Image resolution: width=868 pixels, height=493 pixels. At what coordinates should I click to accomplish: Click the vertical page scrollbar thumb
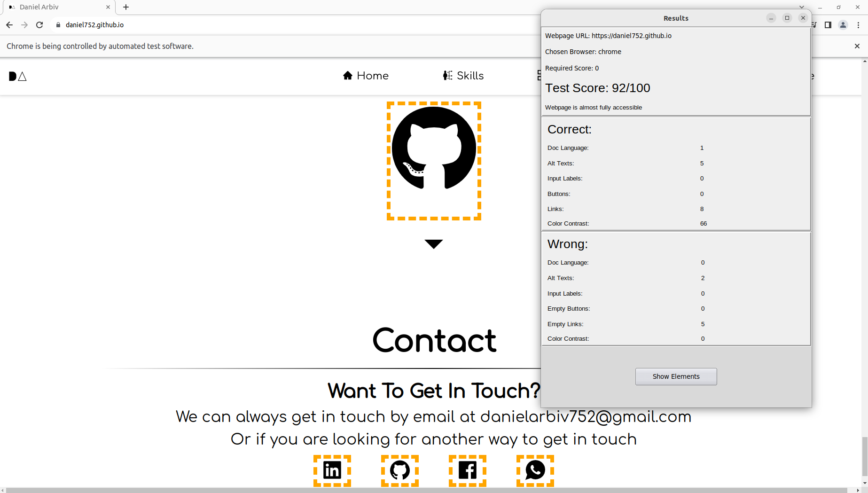(x=865, y=456)
